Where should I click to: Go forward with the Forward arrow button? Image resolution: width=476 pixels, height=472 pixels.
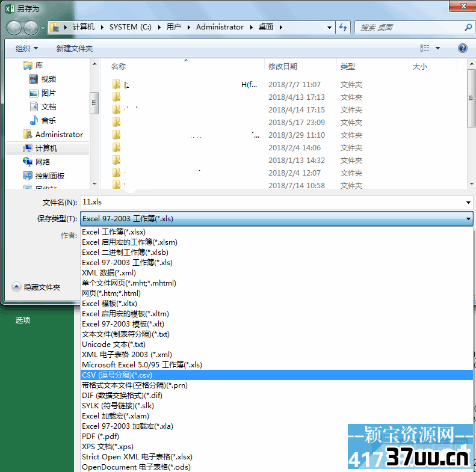pyautogui.click(x=31, y=28)
